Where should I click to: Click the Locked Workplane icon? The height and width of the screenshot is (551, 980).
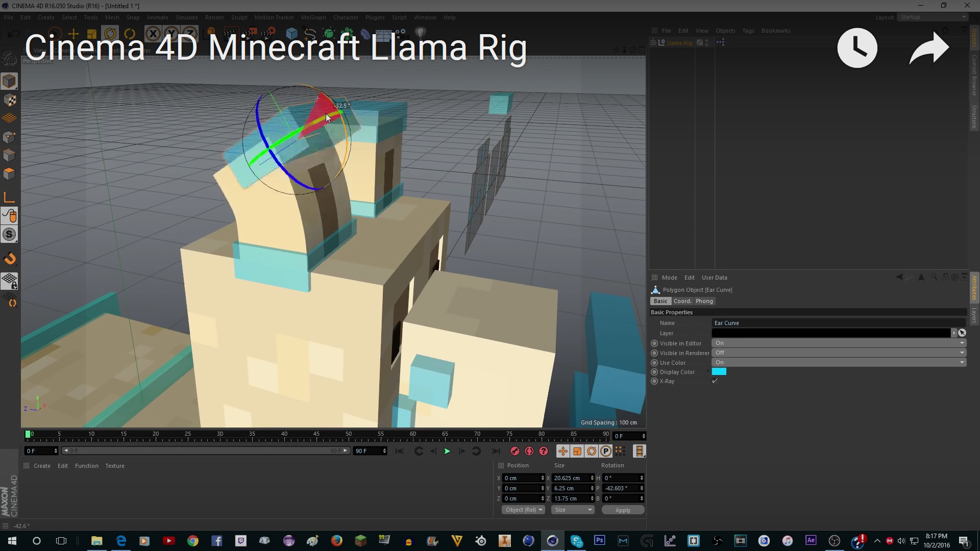point(9,281)
